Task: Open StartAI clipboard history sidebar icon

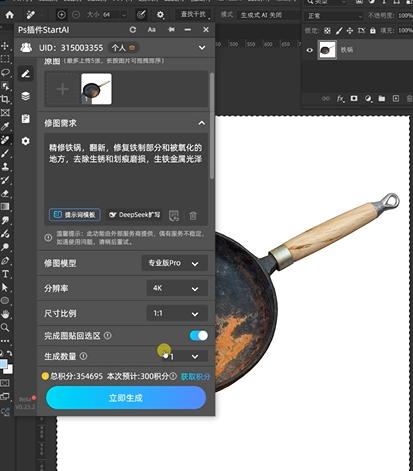Action: pos(26,119)
